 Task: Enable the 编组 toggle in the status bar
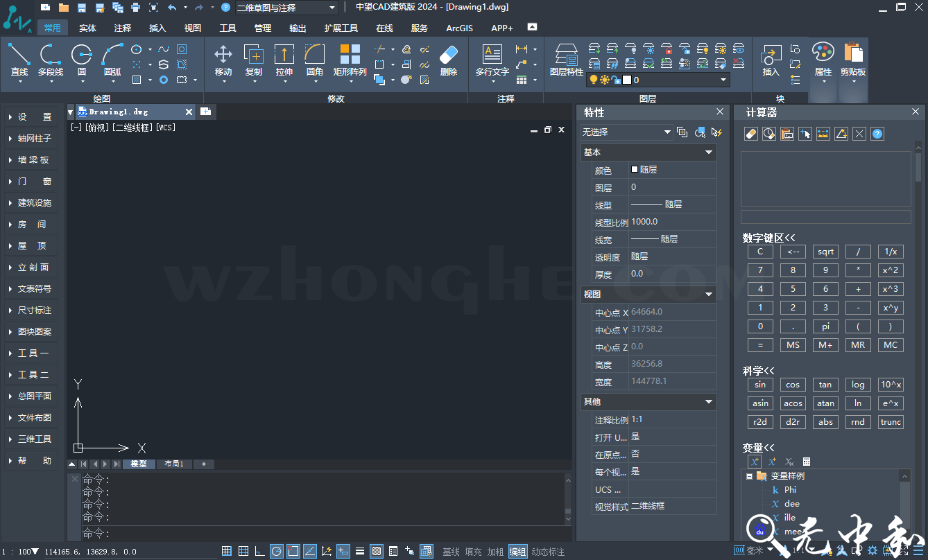(517, 551)
